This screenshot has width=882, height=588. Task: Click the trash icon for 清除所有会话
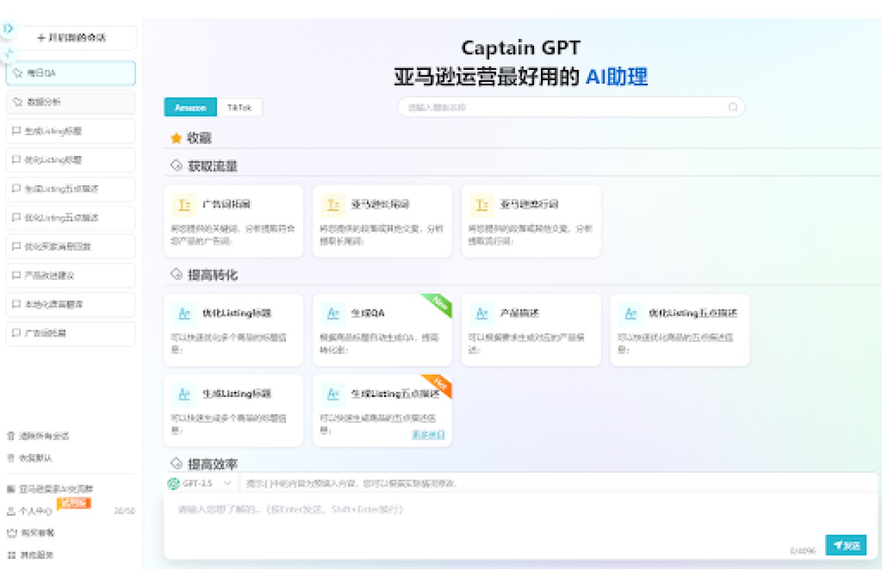pyautogui.click(x=11, y=436)
